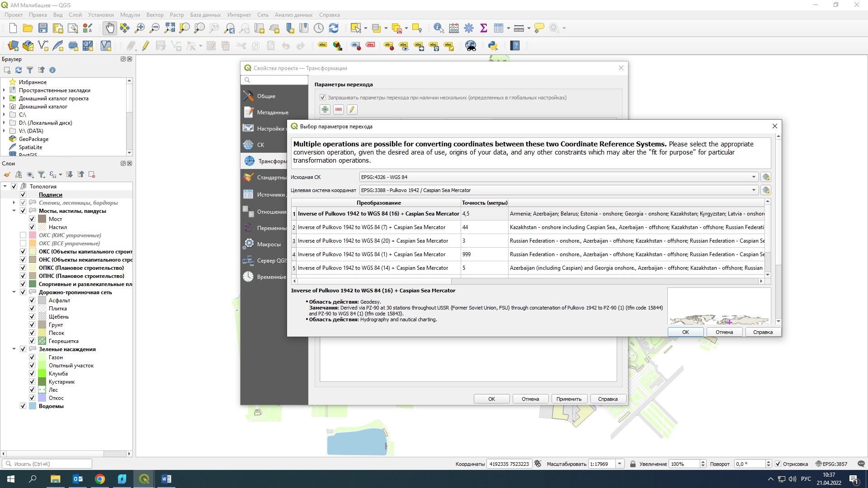Click Применить in project properties
This screenshot has height=488, width=868.
[569, 399]
